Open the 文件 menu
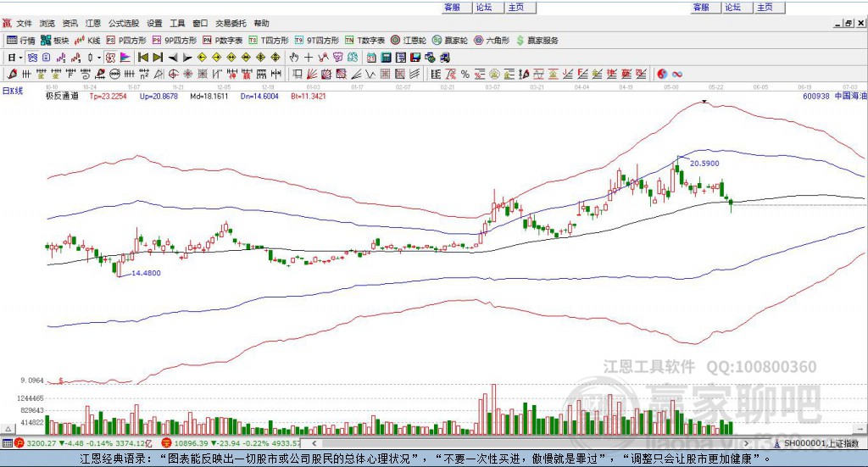868x467 pixels. pos(25,23)
